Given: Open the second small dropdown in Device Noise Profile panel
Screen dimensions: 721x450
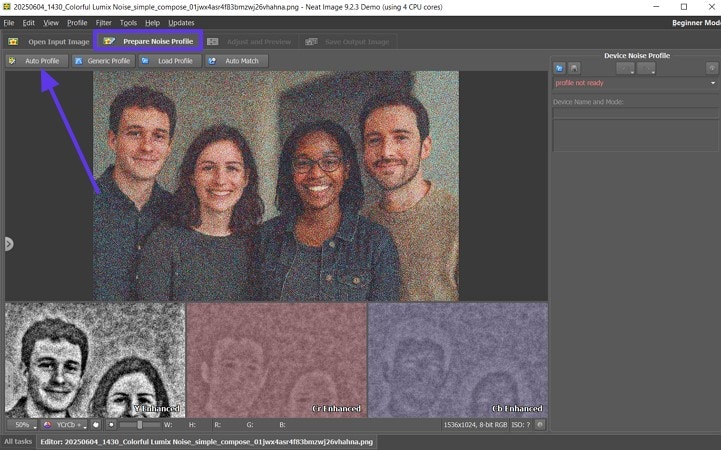Looking at the screenshot, I should pos(646,68).
